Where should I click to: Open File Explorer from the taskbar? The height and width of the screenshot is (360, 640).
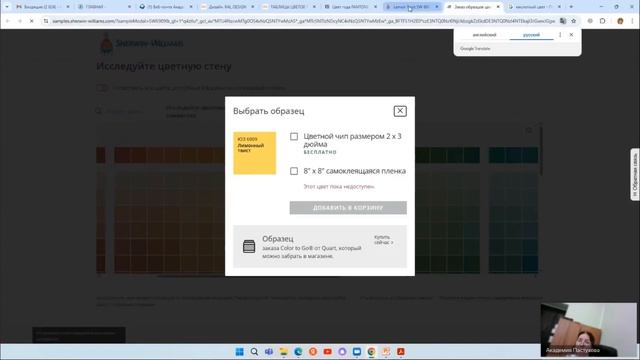pos(284,351)
